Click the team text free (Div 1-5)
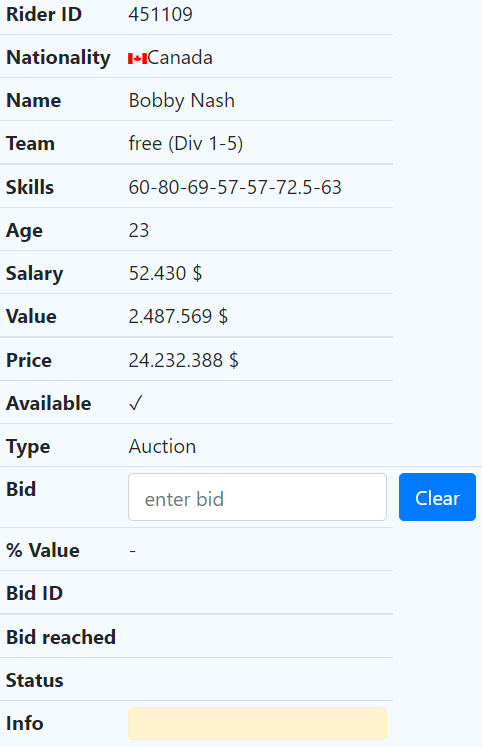Viewport: 482px width, 747px height. (186, 143)
